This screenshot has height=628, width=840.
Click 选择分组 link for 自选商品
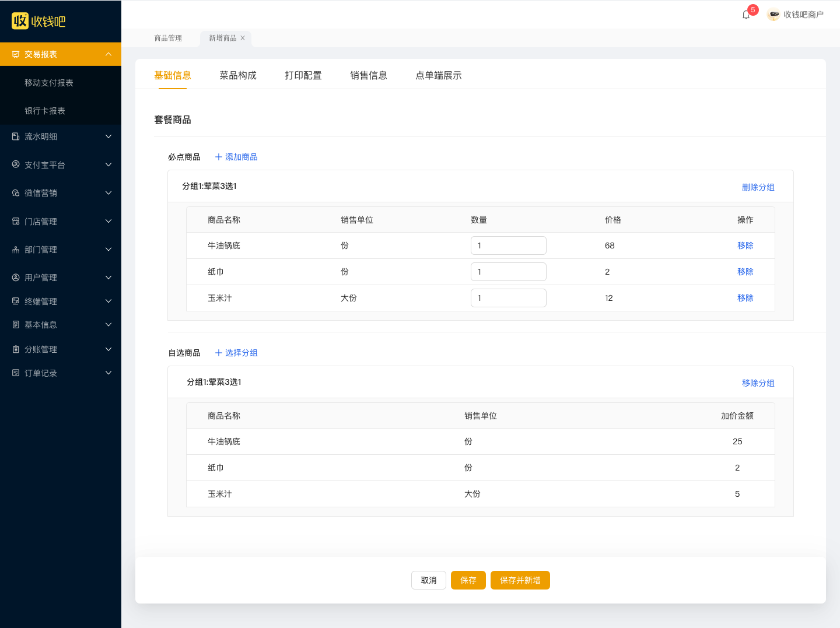point(236,353)
